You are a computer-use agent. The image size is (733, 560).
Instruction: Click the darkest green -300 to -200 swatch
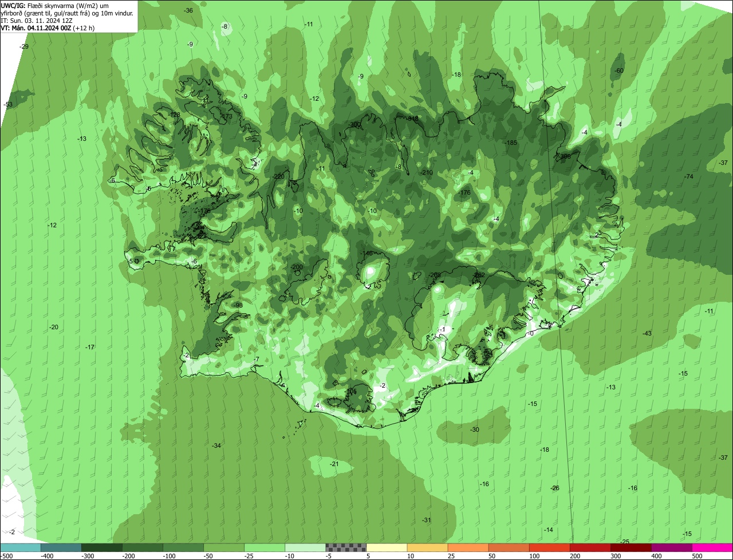tap(101, 547)
